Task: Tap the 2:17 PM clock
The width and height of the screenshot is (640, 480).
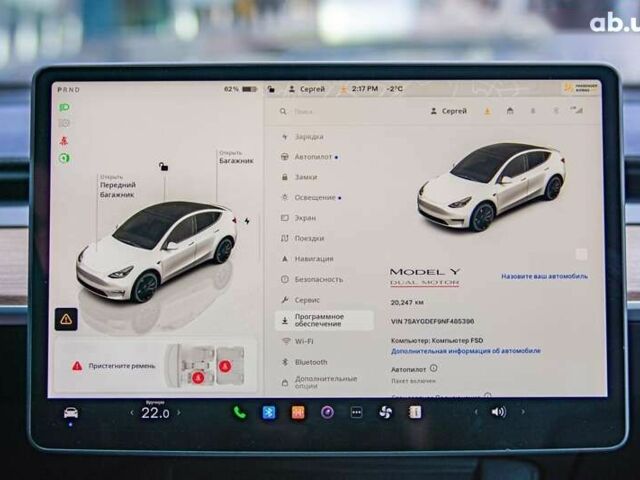Action: point(365,89)
